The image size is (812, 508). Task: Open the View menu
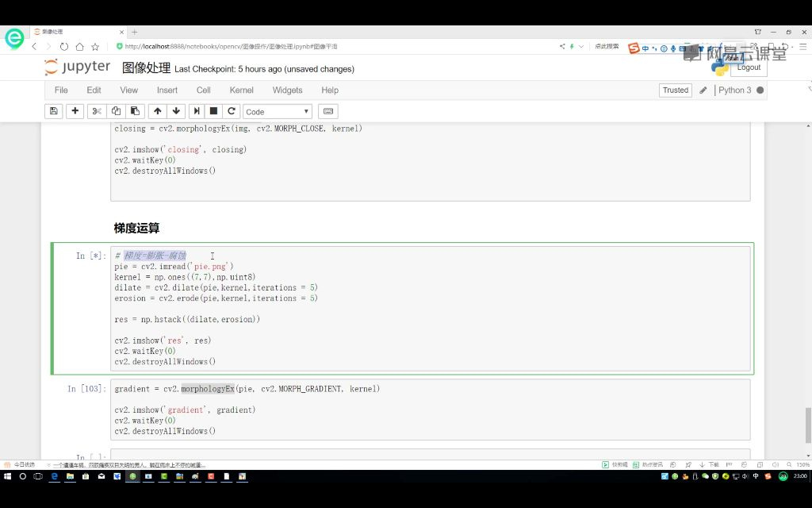point(129,90)
